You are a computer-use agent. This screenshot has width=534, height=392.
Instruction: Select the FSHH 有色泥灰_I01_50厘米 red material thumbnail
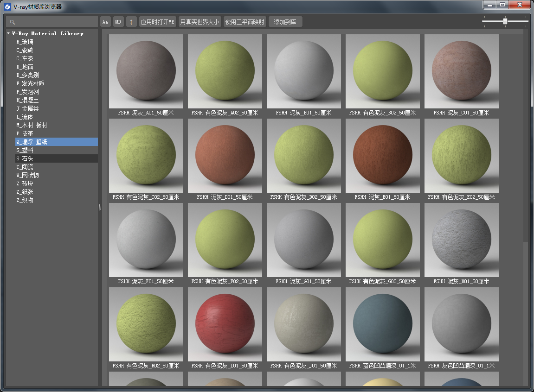tap(225, 324)
